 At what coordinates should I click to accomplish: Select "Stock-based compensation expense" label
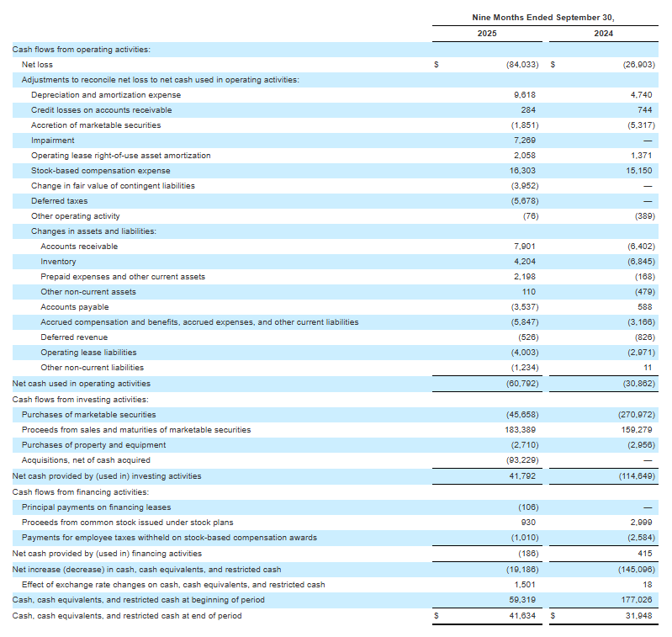point(101,171)
